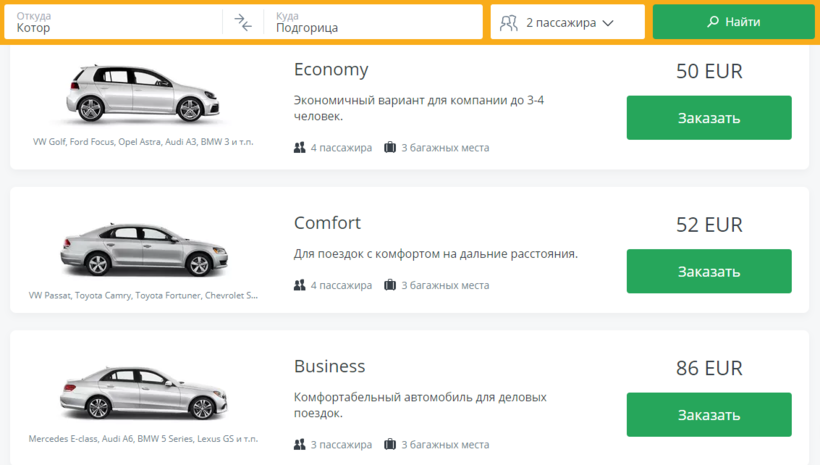820x465 pixels.
Task: Click the Найти search button
Action: point(734,21)
